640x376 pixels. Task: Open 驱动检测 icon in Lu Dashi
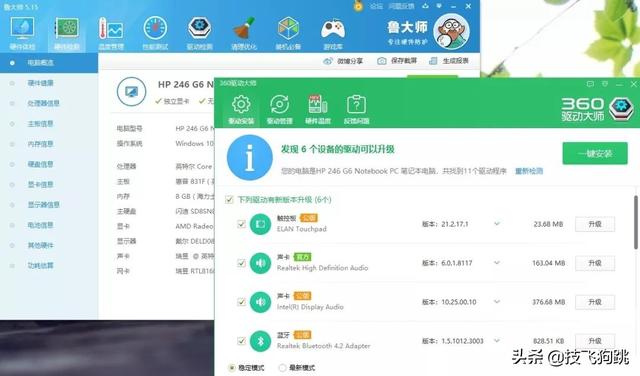[x=199, y=29]
